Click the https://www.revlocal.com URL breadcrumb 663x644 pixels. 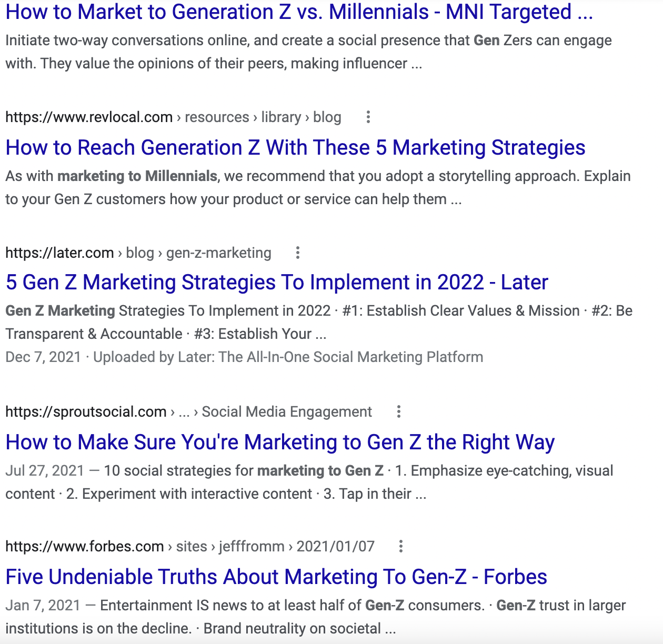click(89, 117)
